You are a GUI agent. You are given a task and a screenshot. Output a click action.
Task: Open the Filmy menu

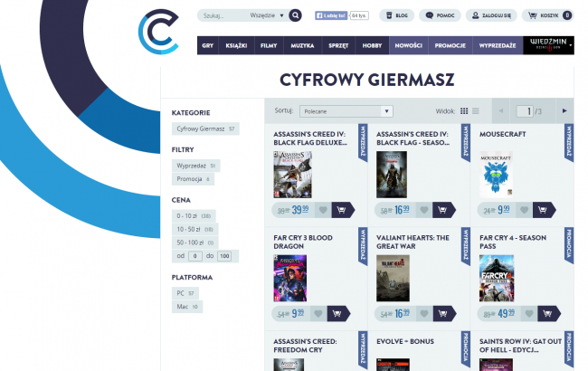[x=269, y=45]
